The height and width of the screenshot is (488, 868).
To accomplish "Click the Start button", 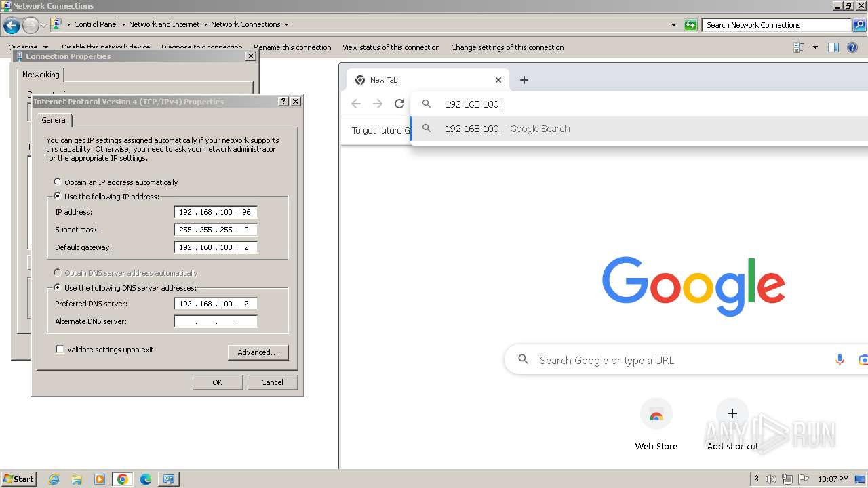I will pos(18,479).
